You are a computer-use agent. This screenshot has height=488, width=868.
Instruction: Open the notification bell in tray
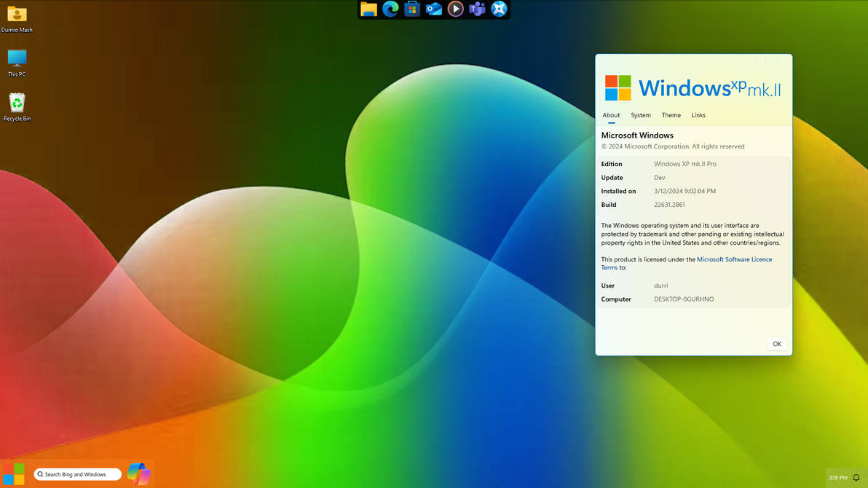pos(856,478)
